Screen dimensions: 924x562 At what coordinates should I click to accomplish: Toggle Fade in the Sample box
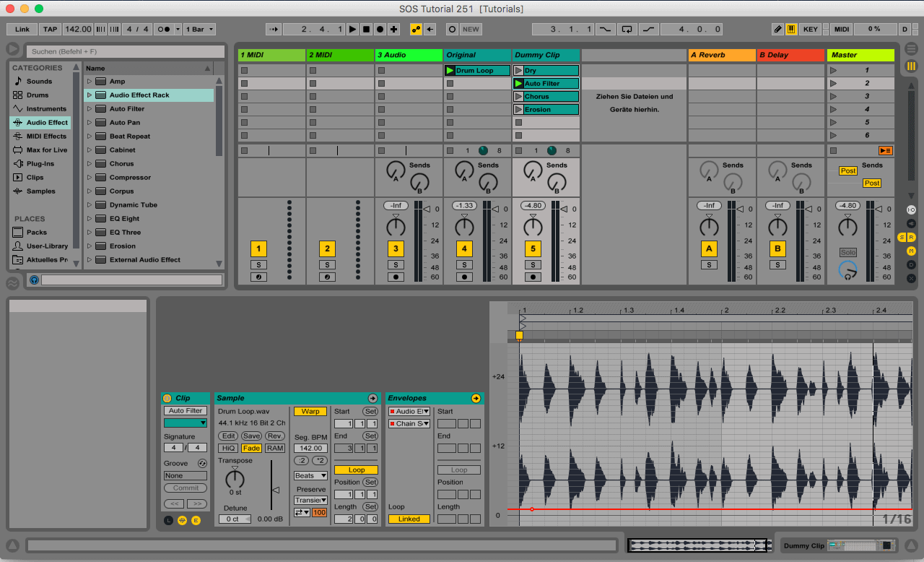point(251,448)
